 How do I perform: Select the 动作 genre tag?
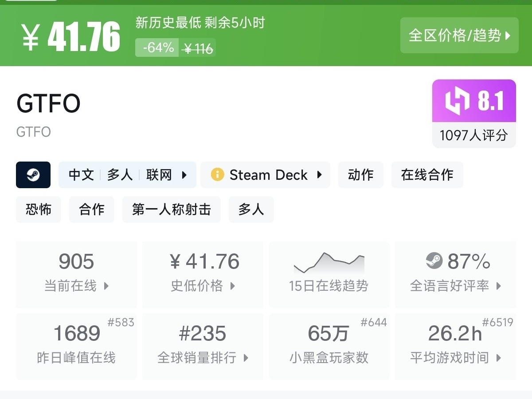360,175
